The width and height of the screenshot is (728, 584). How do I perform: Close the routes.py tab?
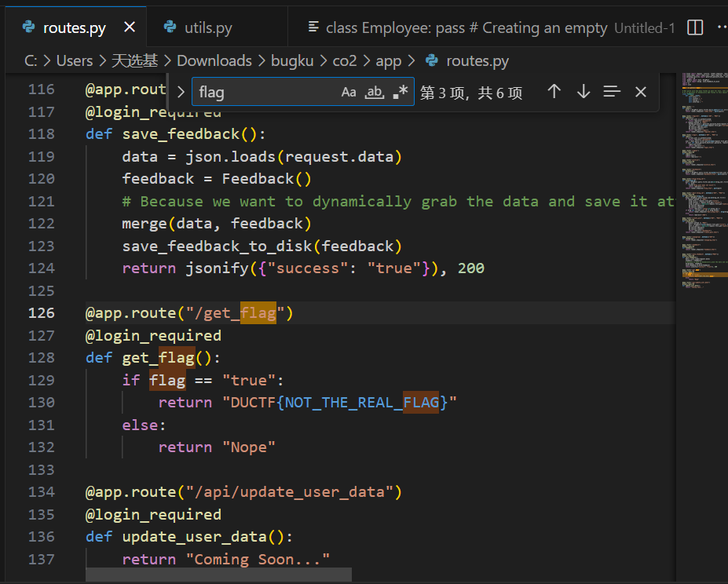(130, 27)
